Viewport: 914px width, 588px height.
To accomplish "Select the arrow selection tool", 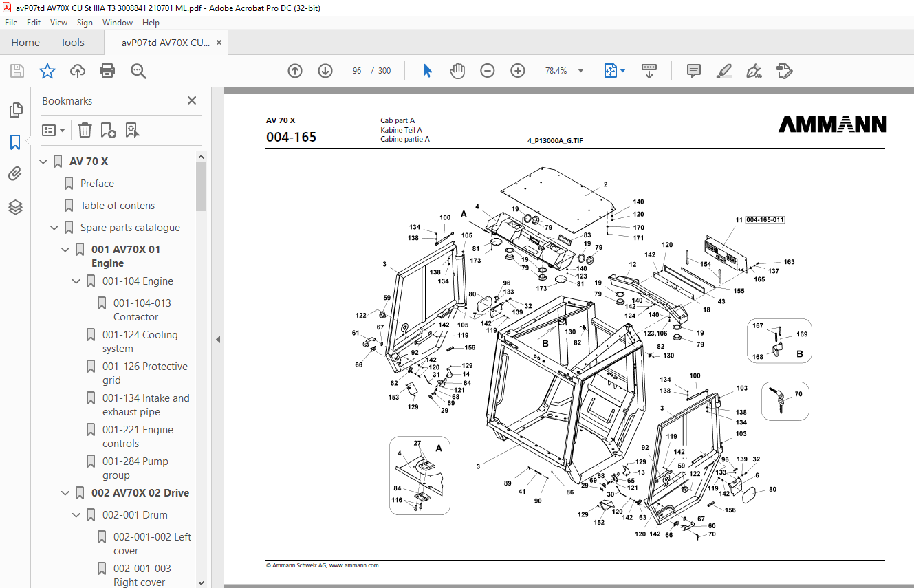I will coord(427,71).
